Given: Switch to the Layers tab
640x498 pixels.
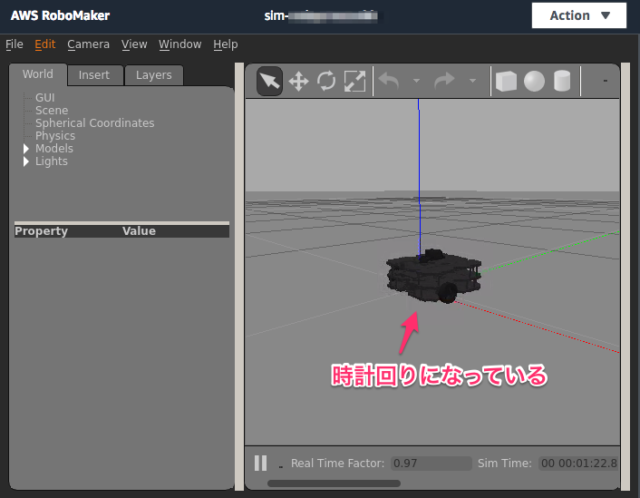Looking at the screenshot, I should (154, 75).
